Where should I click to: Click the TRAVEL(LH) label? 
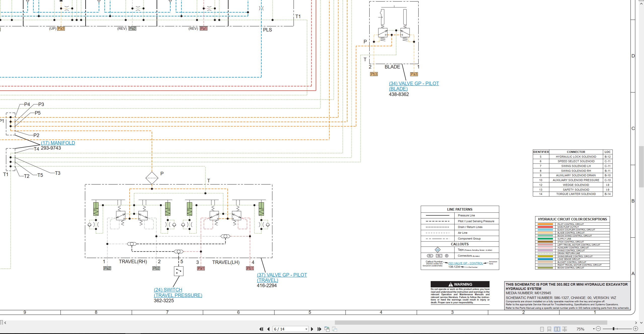226,262
